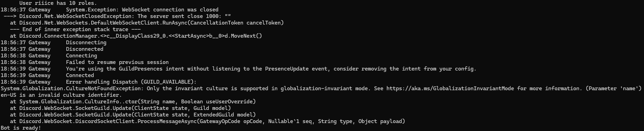The width and height of the screenshot is (644, 131).
Task: Click the 'End of inner exception stack trace' line
Action: point(75,29)
